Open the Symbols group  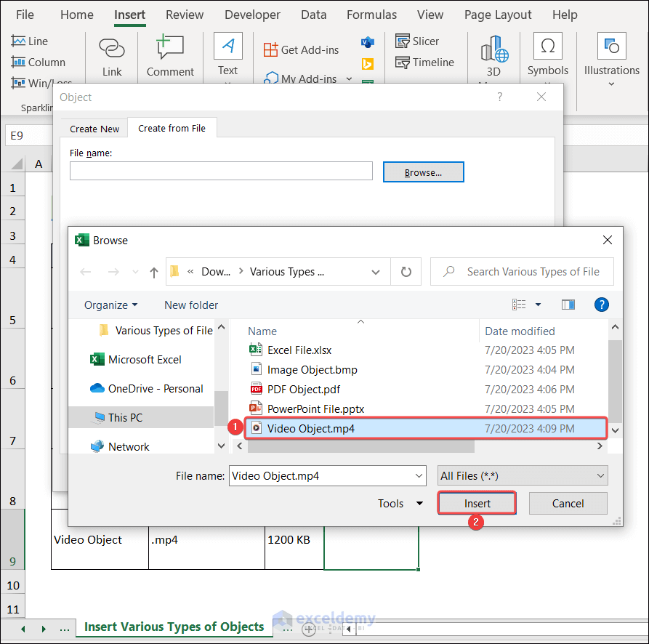click(547, 55)
